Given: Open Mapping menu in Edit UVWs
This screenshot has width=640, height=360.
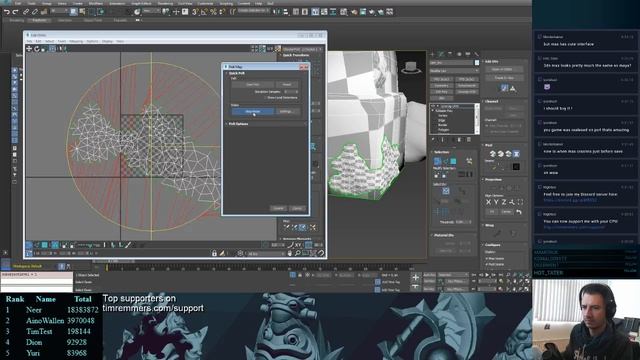Looking at the screenshot, I should [x=76, y=41].
